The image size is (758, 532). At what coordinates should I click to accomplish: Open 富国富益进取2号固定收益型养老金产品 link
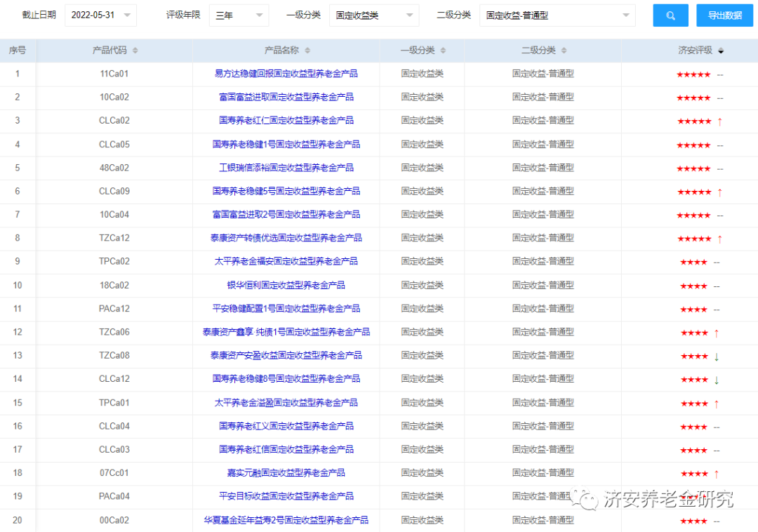[x=286, y=214]
